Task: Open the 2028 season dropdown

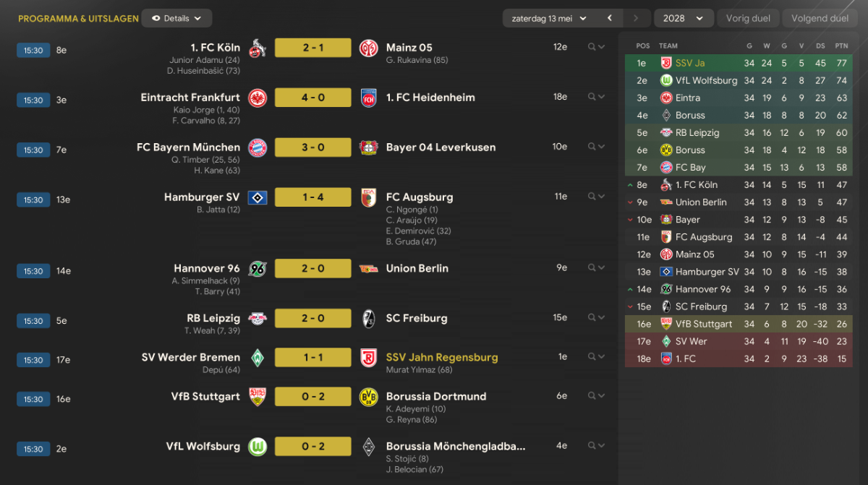Action: (683, 18)
